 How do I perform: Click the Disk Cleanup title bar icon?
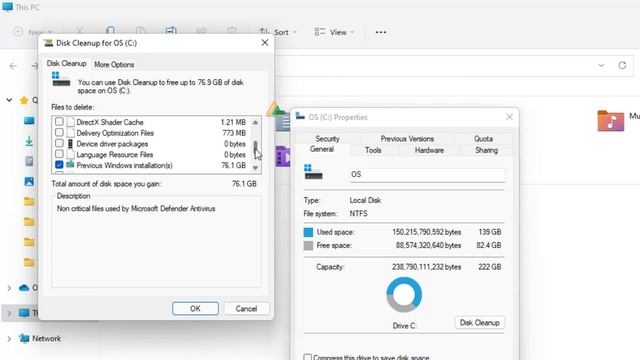(48, 43)
